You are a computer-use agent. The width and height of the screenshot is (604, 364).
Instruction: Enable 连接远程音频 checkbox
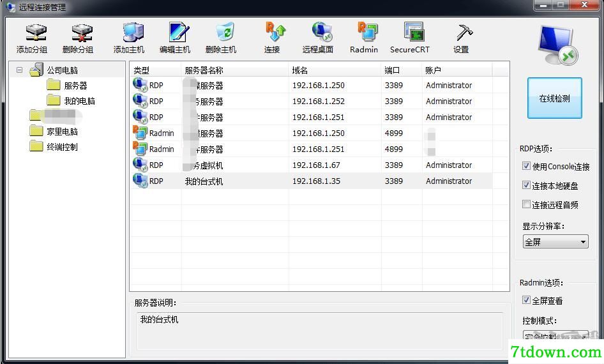[x=526, y=204]
